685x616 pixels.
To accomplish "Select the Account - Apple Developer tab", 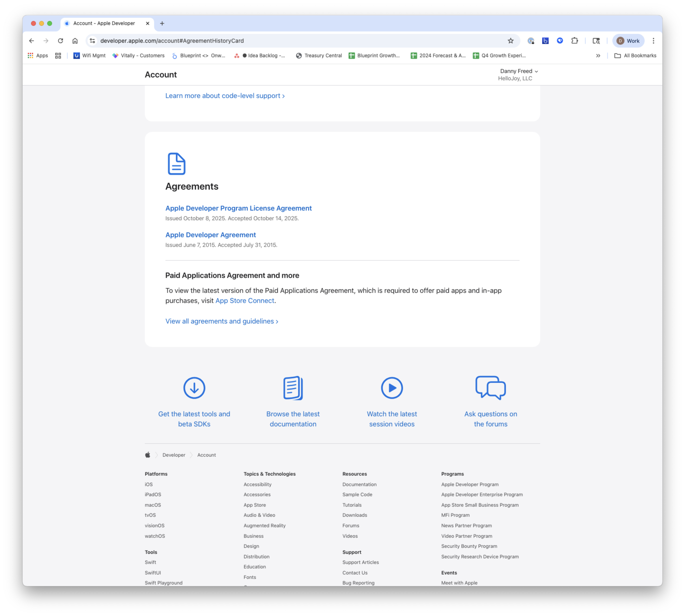I will click(104, 23).
